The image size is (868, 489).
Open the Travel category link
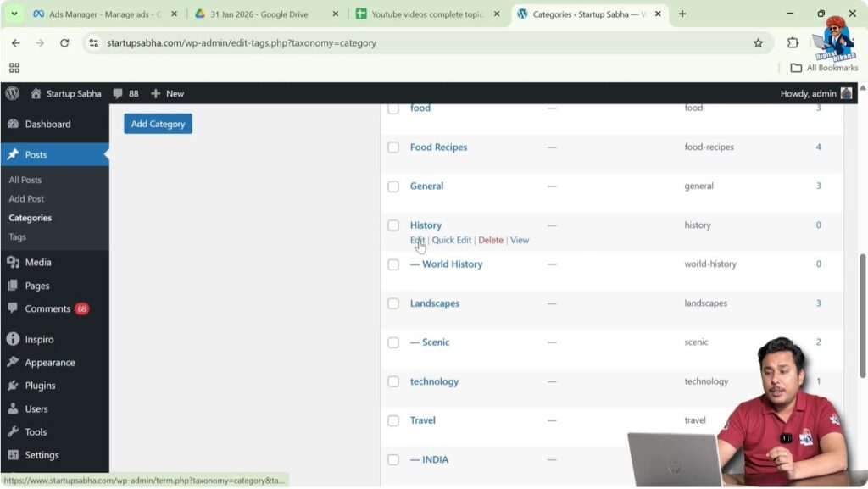click(x=422, y=420)
